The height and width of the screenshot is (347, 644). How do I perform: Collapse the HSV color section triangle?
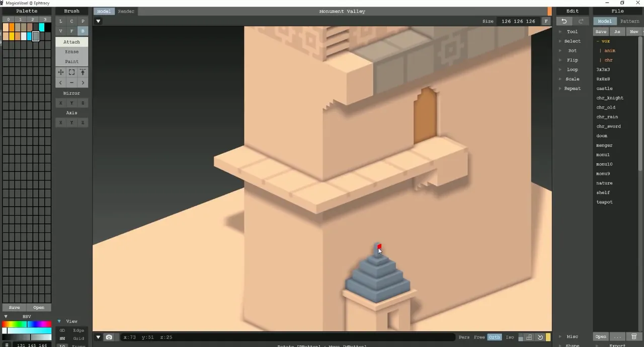6,317
